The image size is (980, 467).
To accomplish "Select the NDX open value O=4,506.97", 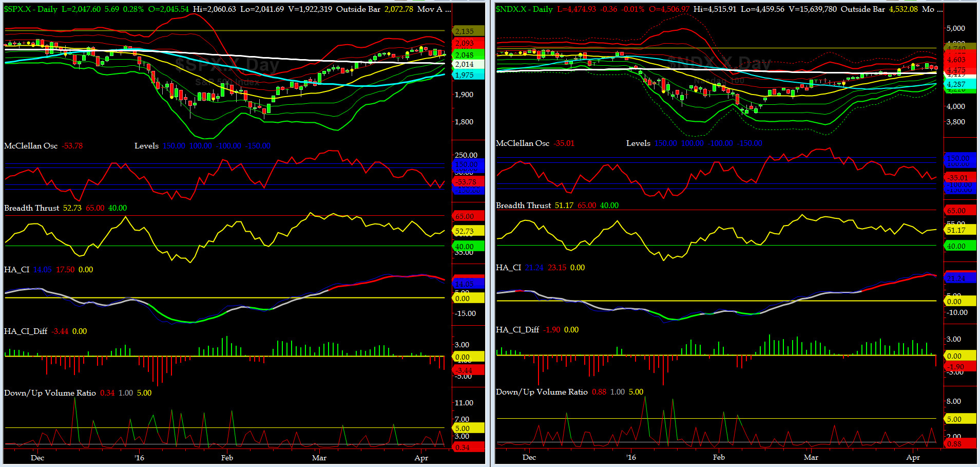I will point(668,9).
